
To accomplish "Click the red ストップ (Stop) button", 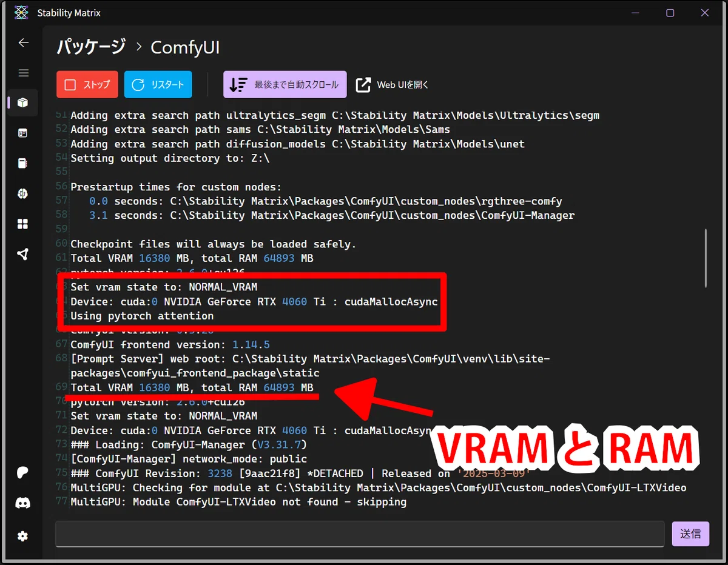I will (87, 85).
